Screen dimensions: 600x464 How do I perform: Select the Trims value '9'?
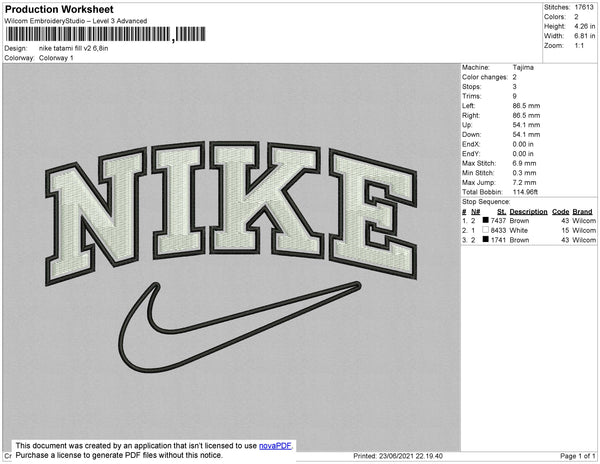point(515,96)
